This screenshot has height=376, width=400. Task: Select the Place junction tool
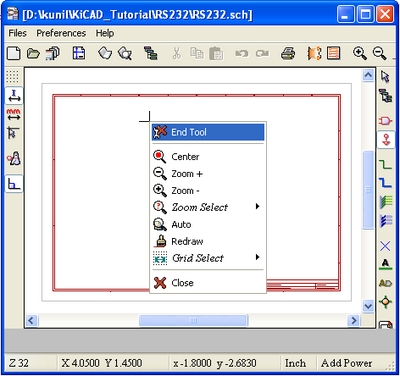click(x=386, y=302)
